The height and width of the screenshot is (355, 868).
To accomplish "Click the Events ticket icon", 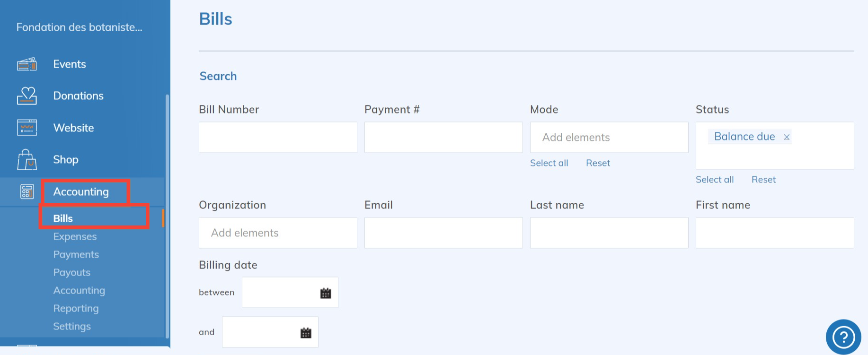I will pyautogui.click(x=27, y=64).
